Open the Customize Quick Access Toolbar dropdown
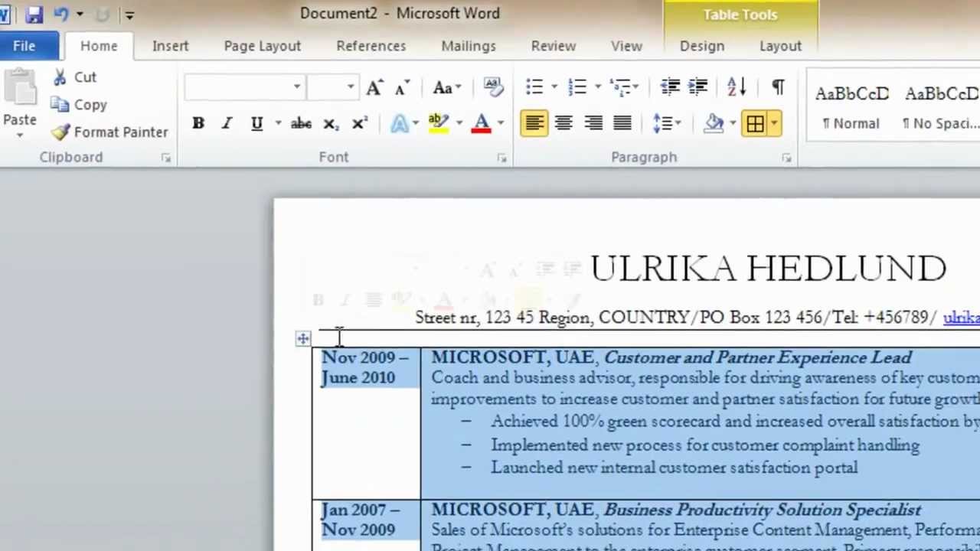The width and height of the screenshot is (980, 551). (129, 15)
